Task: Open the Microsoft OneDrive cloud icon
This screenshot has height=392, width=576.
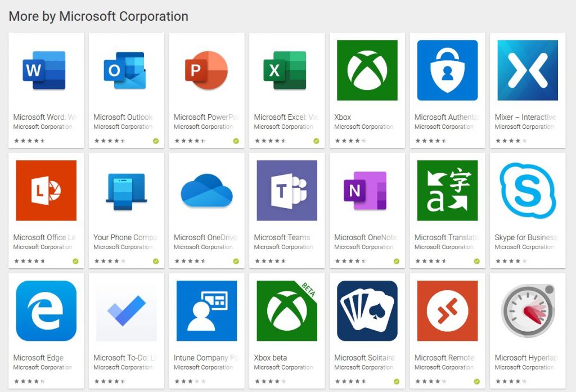Action: coord(206,190)
